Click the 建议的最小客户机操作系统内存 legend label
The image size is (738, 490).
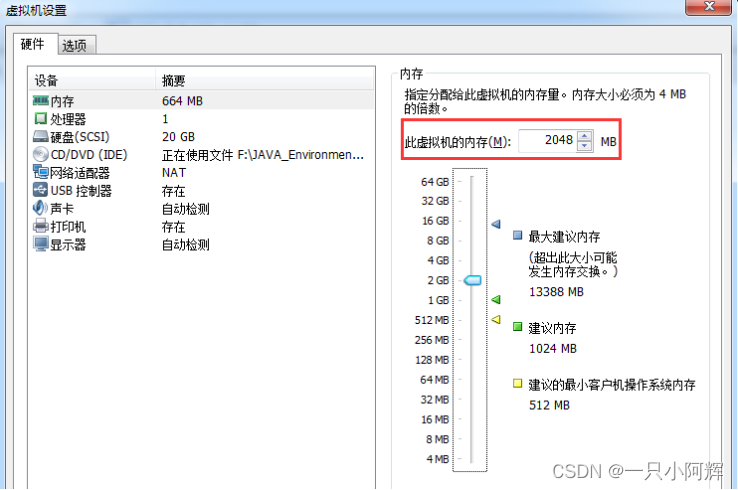point(612,385)
